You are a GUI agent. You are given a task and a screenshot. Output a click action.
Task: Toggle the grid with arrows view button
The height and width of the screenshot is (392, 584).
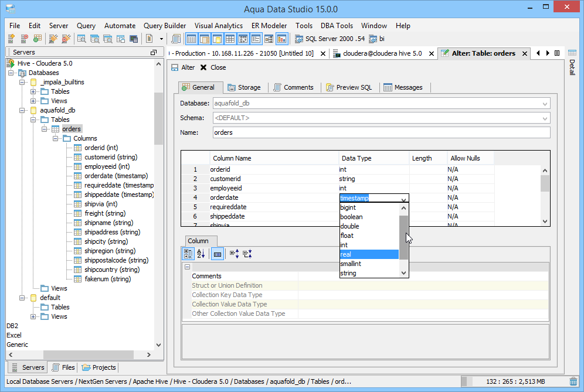click(x=243, y=39)
